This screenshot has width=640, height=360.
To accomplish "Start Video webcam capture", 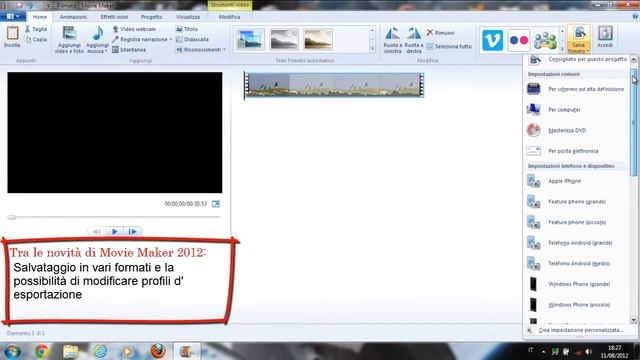I will click(134, 29).
